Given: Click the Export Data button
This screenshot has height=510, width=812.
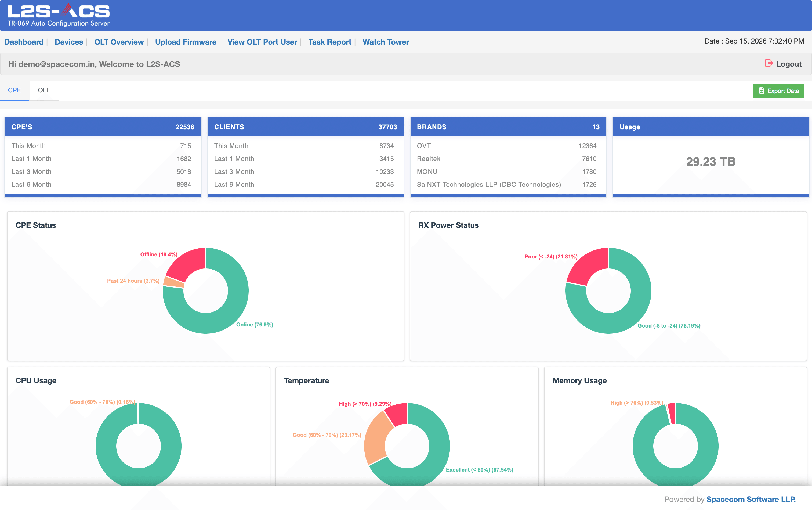Looking at the screenshot, I should point(778,91).
